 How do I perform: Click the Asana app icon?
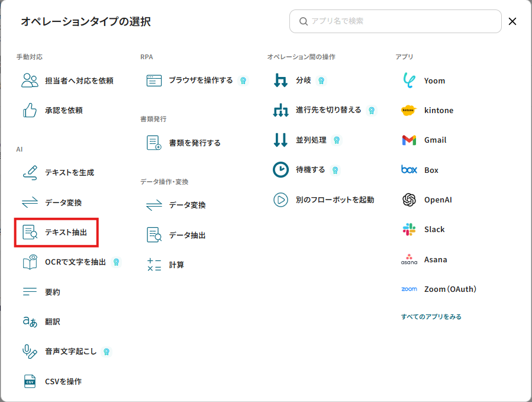pyautogui.click(x=409, y=259)
